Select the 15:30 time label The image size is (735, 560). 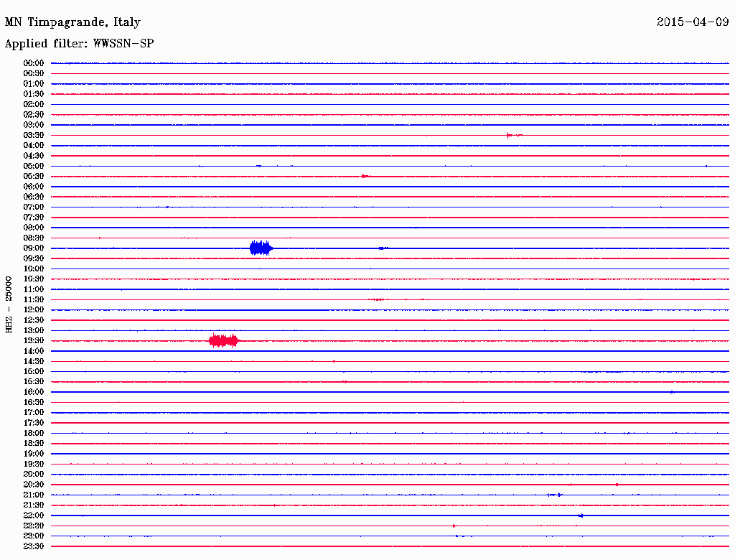click(x=33, y=382)
